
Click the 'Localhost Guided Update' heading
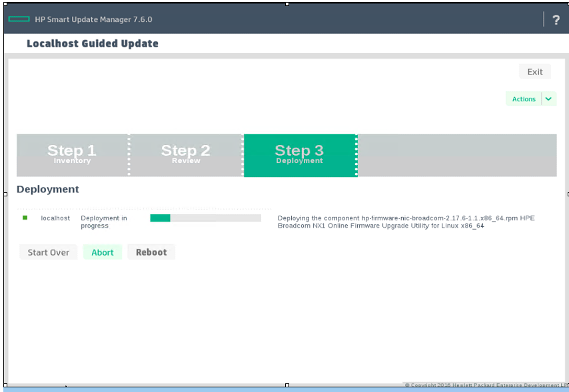click(93, 43)
